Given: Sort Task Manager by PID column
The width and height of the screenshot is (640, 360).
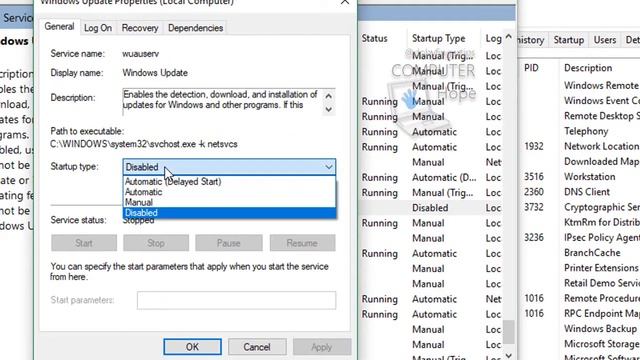Looking at the screenshot, I should tap(531, 68).
